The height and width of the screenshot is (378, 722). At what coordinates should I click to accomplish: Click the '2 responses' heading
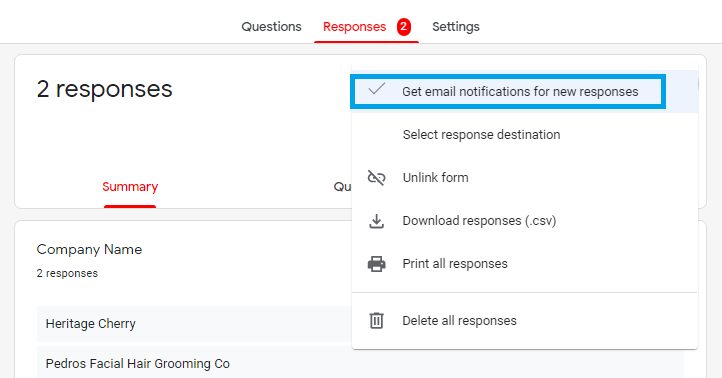(x=105, y=89)
